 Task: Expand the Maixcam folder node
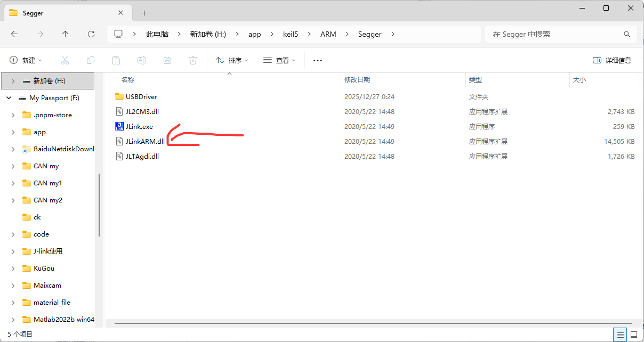[x=13, y=286]
